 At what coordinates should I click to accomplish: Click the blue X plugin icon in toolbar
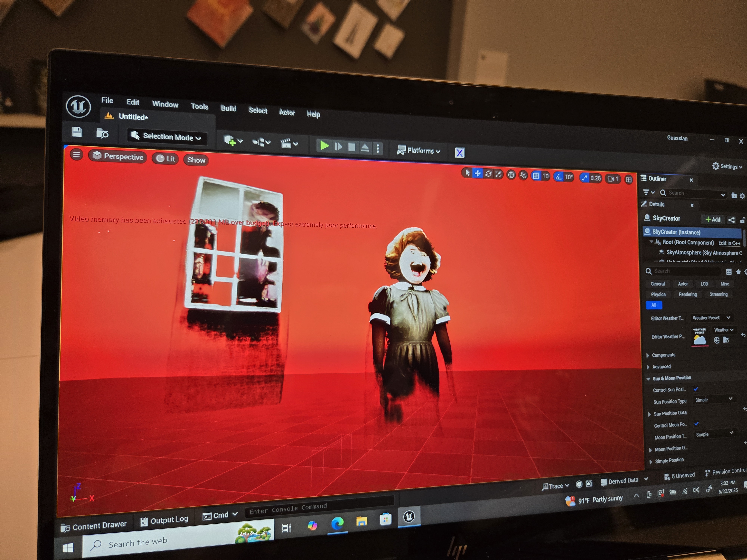point(460,153)
